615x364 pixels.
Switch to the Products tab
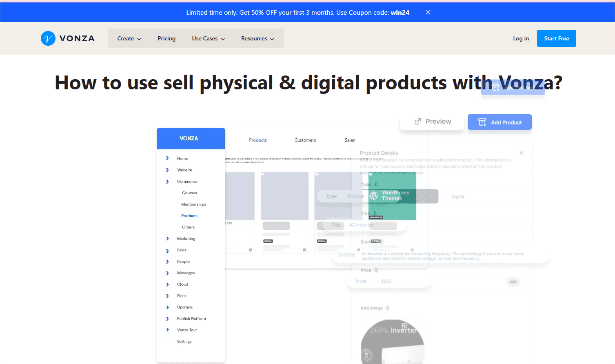tap(258, 140)
